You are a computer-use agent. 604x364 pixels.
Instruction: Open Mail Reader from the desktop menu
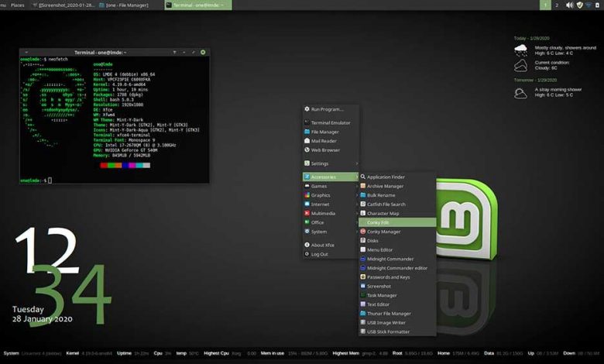[331, 141]
